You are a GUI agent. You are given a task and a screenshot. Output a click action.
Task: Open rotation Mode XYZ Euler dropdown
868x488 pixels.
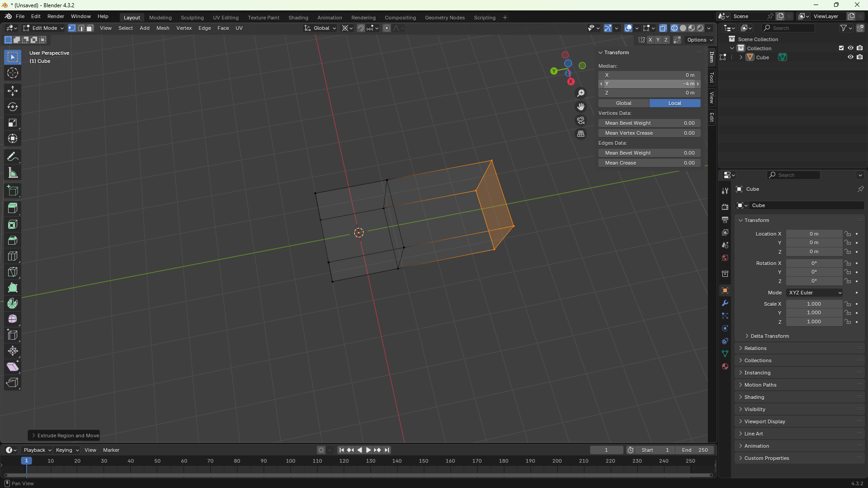point(814,293)
